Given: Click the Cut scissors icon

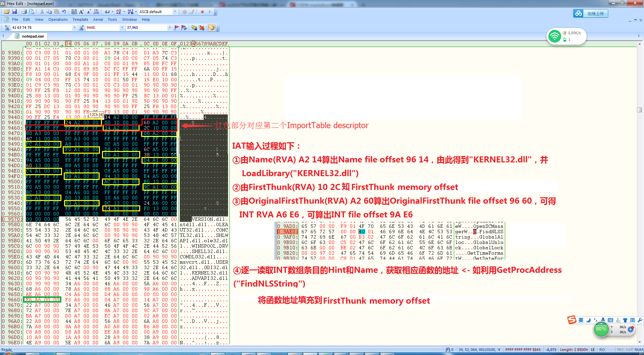Looking at the screenshot, I should [42, 12].
